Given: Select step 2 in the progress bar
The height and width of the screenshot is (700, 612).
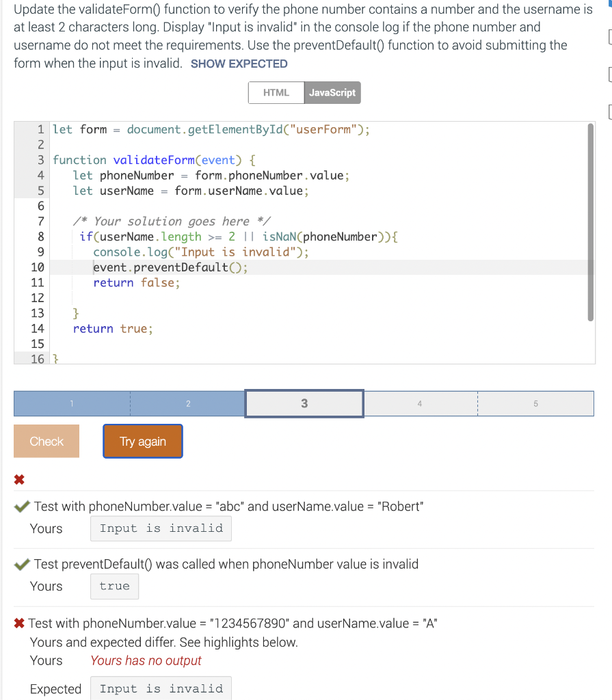Looking at the screenshot, I should (187, 403).
